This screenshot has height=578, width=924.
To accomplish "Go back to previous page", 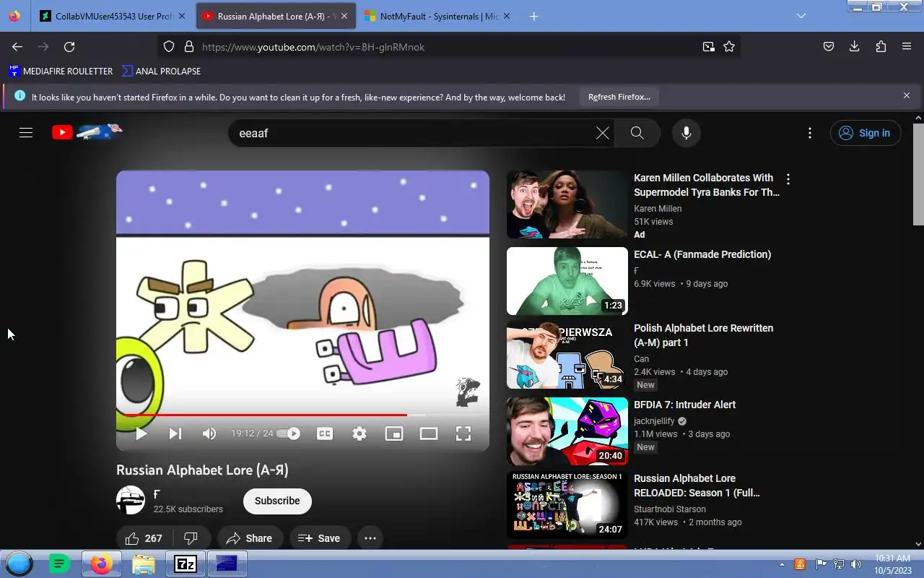I will 17,47.
